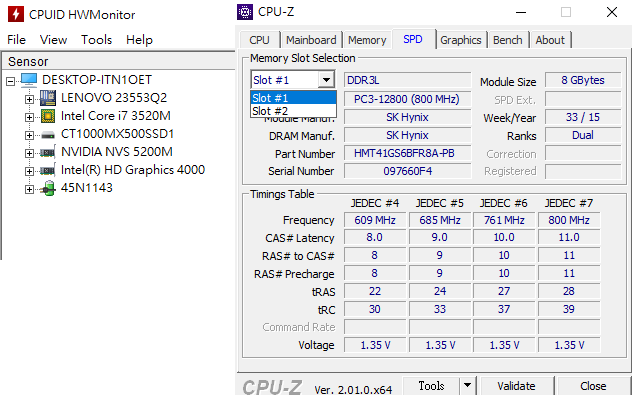Select the 45N1143 battery icon
Image resolution: width=632 pixels, height=395 pixels.
point(48,188)
